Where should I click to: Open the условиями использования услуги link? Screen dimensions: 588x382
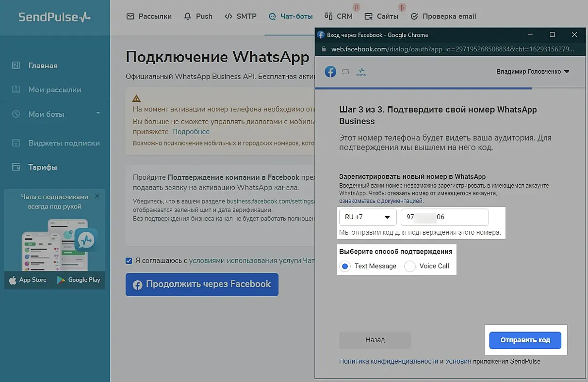pyautogui.click(x=252, y=261)
